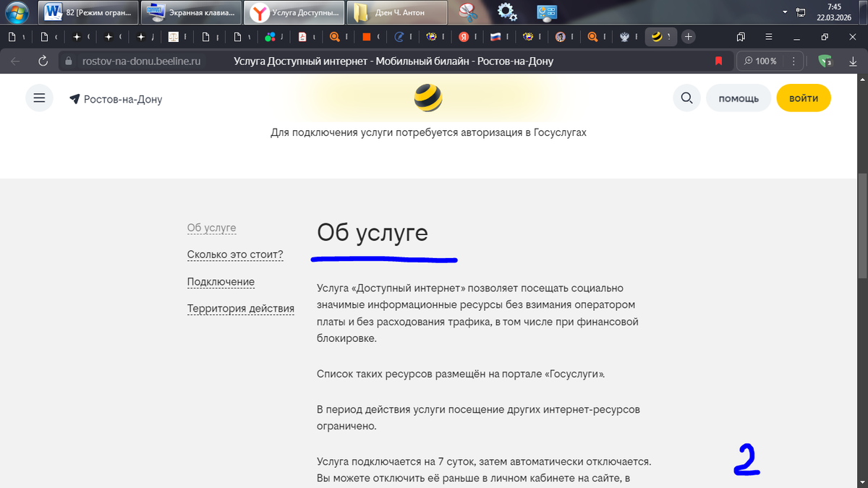The width and height of the screenshot is (868, 488).
Task: Expand the Beeline site hamburger menu
Action: pyautogui.click(x=39, y=98)
